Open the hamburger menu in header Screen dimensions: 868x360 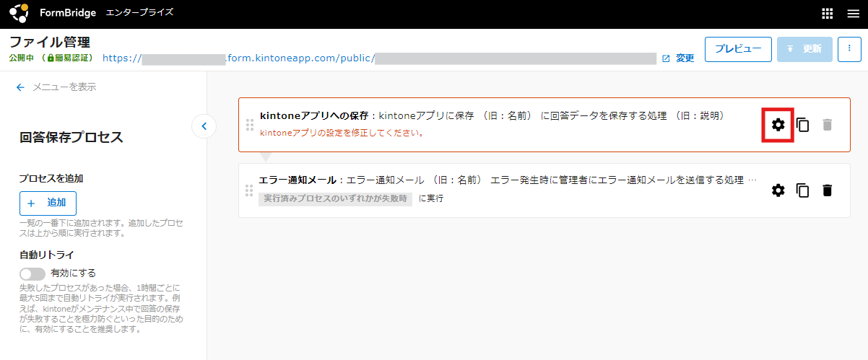(x=853, y=14)
